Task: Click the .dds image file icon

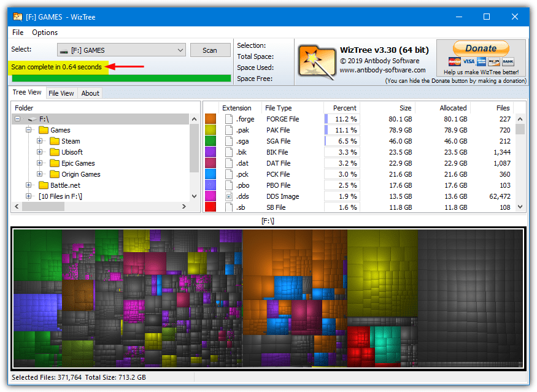Action: (229, 196)
